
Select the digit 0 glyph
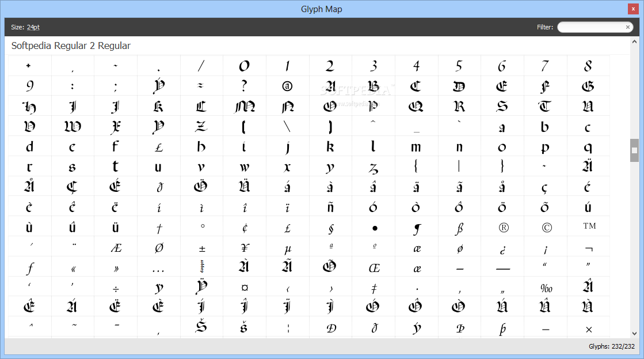[245, 66]
